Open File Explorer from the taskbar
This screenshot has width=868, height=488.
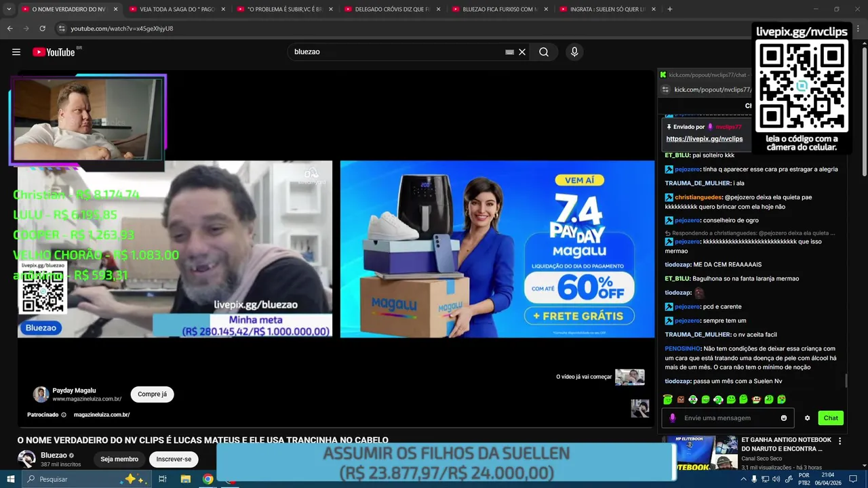(185, 479)
